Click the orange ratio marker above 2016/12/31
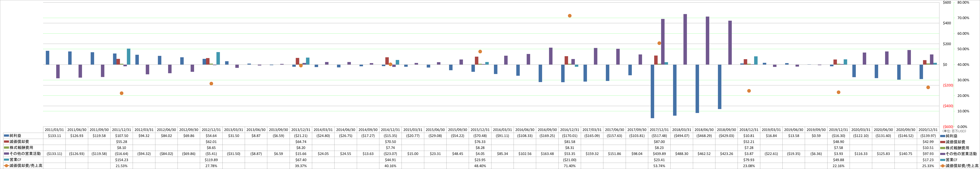 (x=569, y=16)
